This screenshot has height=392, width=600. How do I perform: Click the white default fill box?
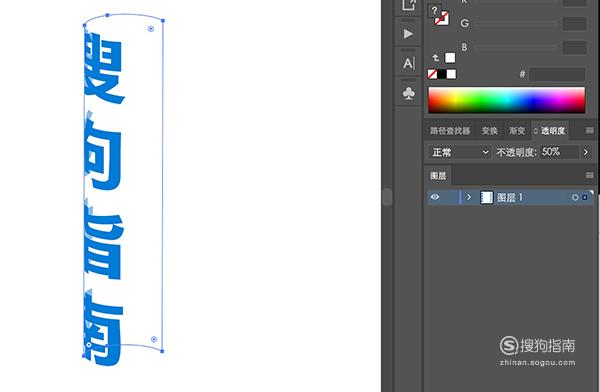click(450, 58)
